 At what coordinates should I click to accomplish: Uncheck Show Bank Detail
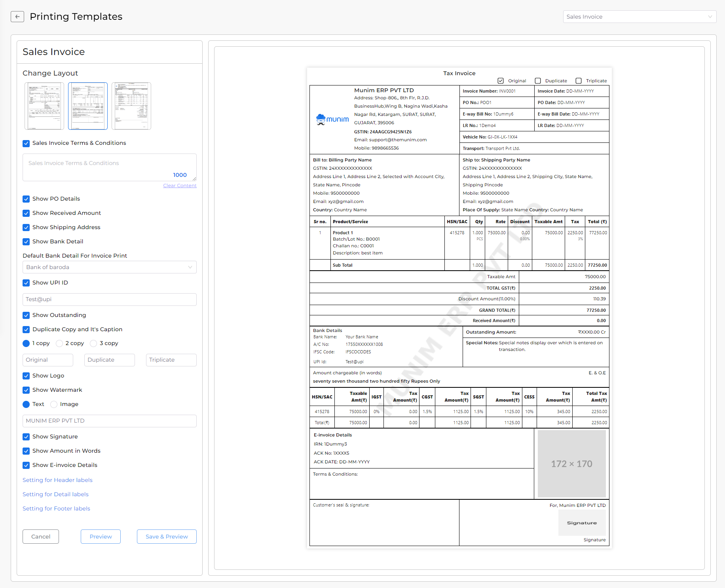coord(26,242)
